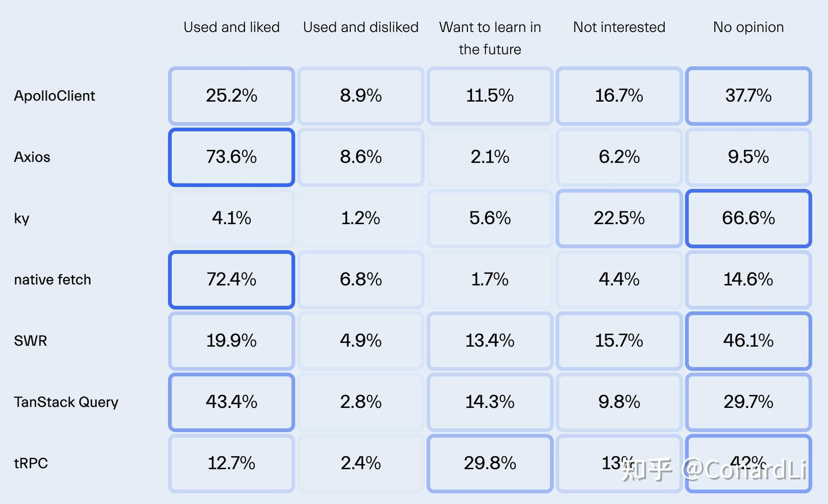The image size is (828, 504).
Task: Click the Axios row label
Action: 32,157
